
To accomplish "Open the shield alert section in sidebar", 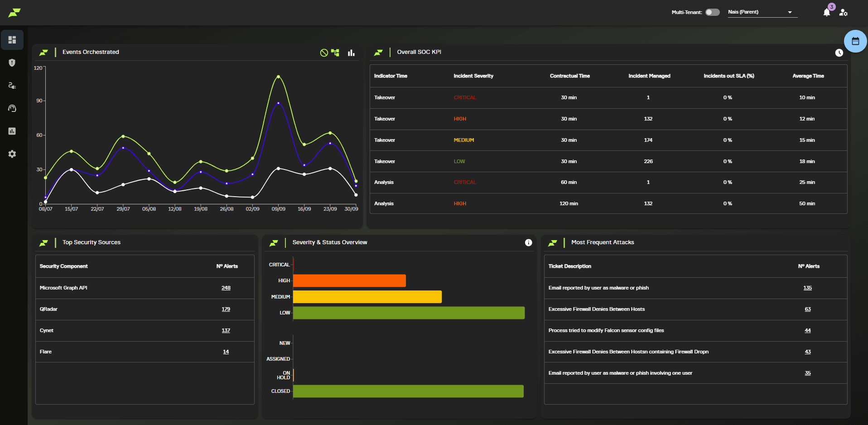I will click(x=12, y=63).
